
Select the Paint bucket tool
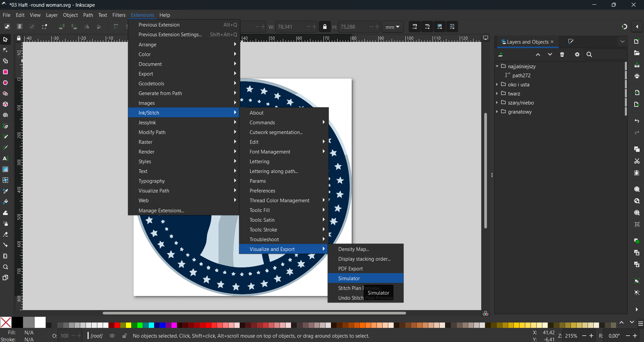click(x=5, y=202)
